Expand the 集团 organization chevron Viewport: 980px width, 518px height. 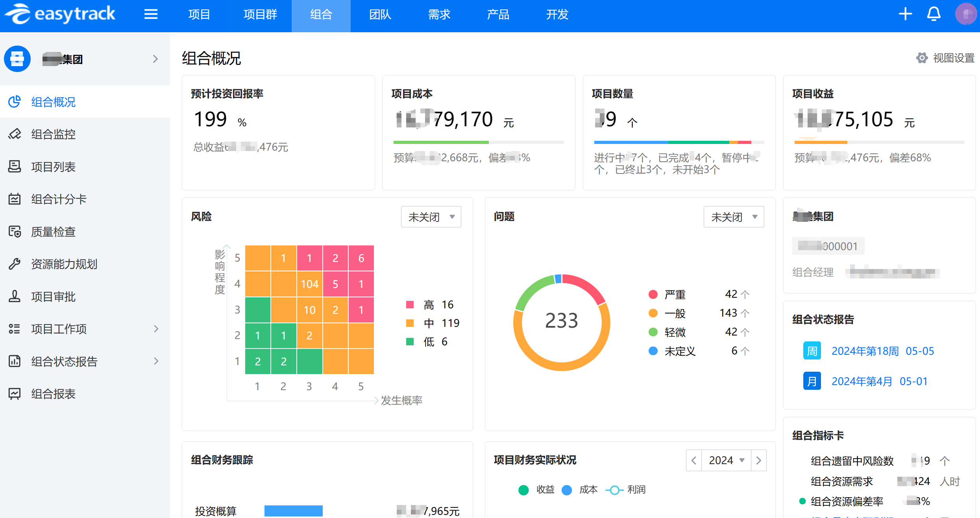(x=155, y=59)
